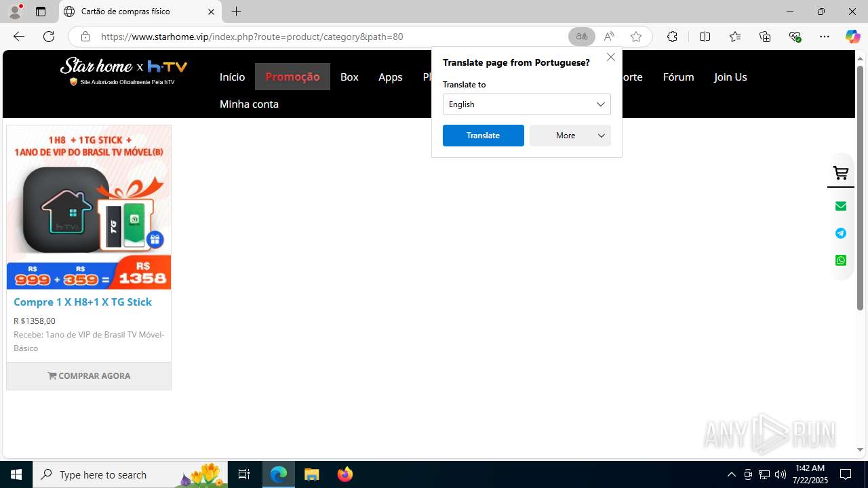Image resolution: width=868 pixels, height=488 pixels.
Task: Click the scrollbar down arrow
Action: click(860, 450)
